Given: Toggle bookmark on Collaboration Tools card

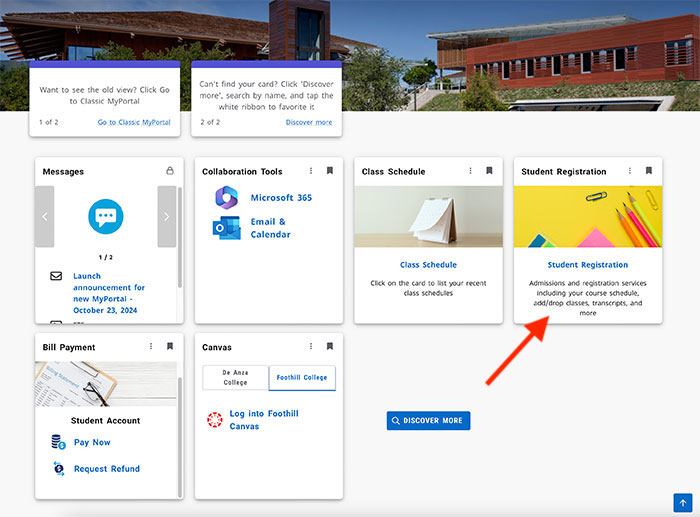Looking at the screenshot, I should click(x=330, y=171).
